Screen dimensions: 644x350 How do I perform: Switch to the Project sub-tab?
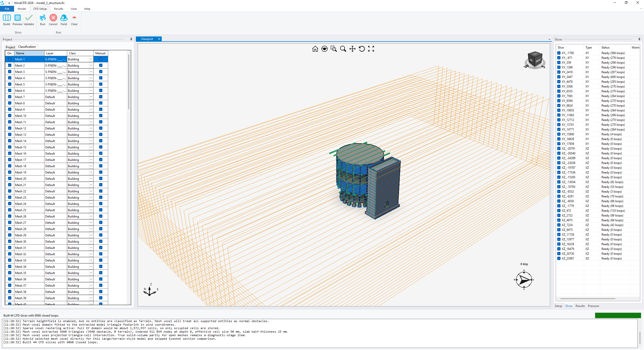[10, 47]
